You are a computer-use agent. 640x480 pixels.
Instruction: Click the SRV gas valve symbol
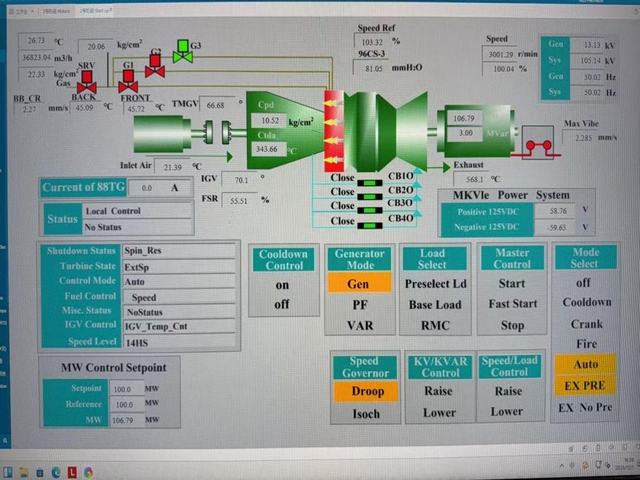87,87
